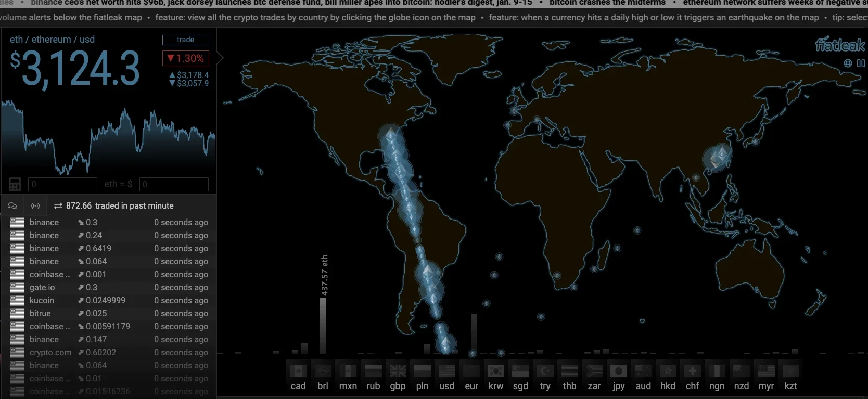Viewport: 868px width, 399px height.
Task: Open the eth / ethereum / usd pair selector
Action: pos(52,40)
